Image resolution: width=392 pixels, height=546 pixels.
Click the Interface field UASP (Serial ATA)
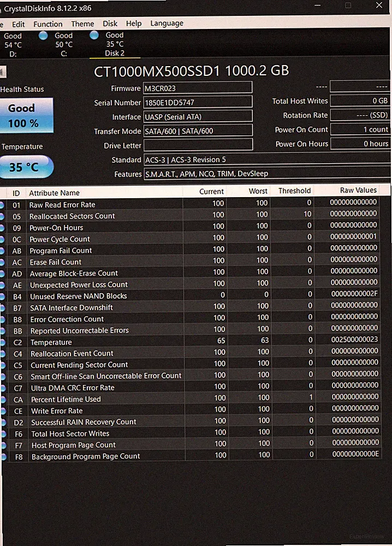198,116
